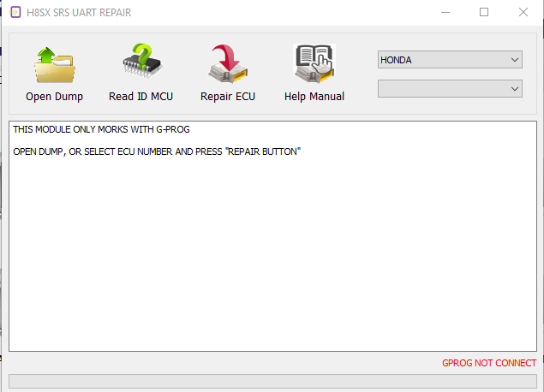The width and height of the screenshot is (544, 392).
Task: Click the 'H8SX SRS UART REPAIR' window title
Action: tap(79, 13)
